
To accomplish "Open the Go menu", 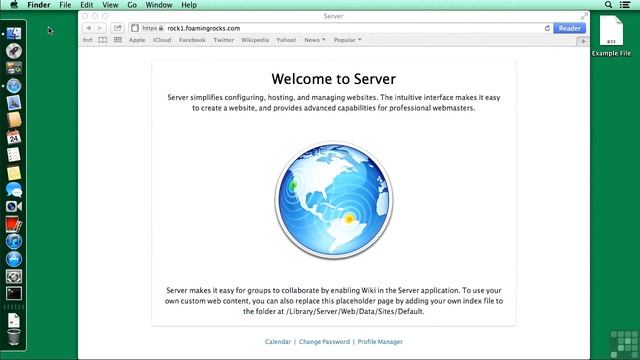I will pos(132,5).
